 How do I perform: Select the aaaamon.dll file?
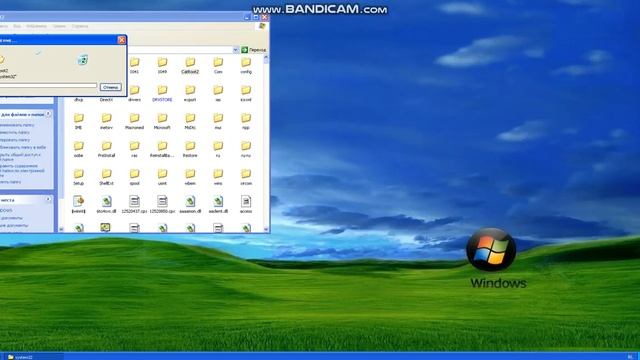pos(190,204)
